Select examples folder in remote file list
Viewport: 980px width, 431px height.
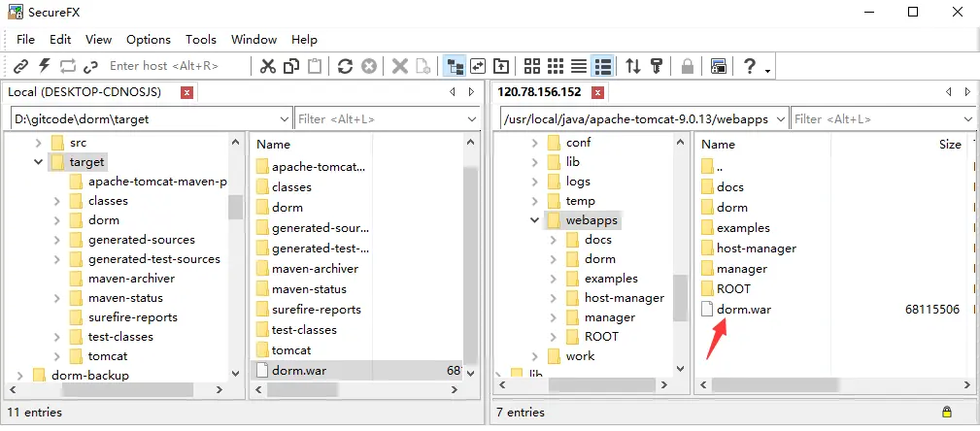click(743, 228)
